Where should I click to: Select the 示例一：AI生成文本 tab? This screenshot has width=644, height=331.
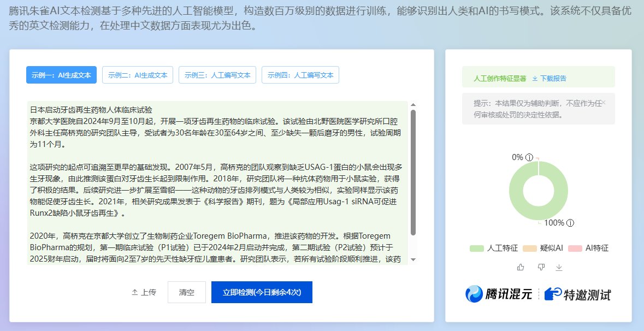pos(61,75)
